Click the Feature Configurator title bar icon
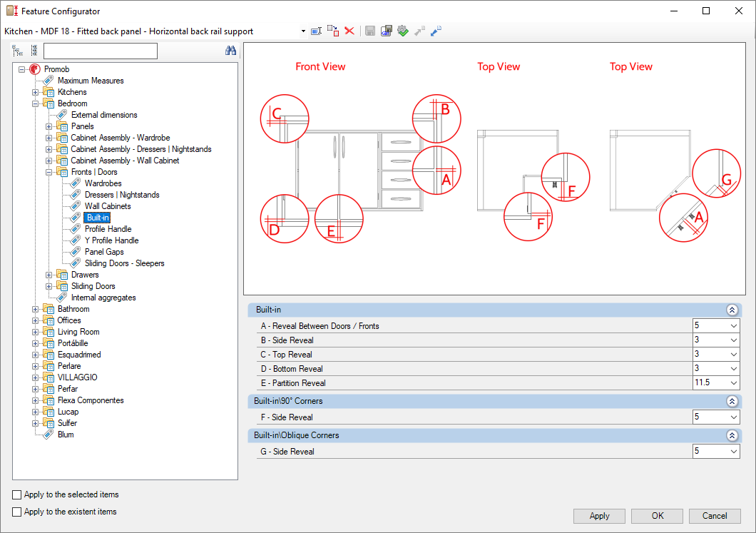The width and height of the screenshot is (756, 533). click(12, 11)
